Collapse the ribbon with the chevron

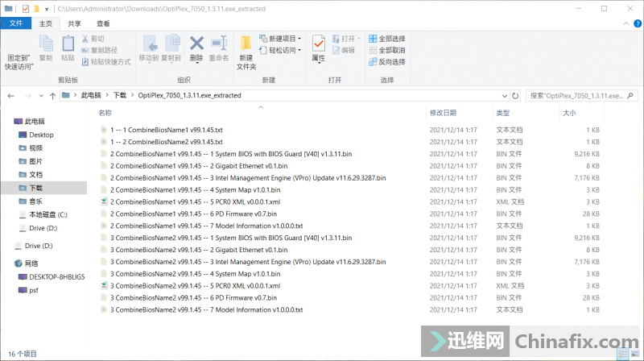coord(626,24)
